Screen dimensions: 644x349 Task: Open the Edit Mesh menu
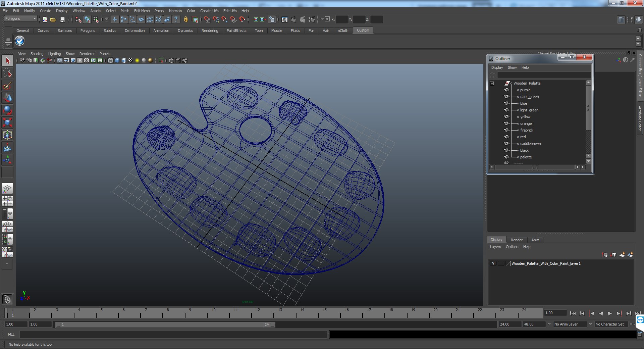(142, 11)
